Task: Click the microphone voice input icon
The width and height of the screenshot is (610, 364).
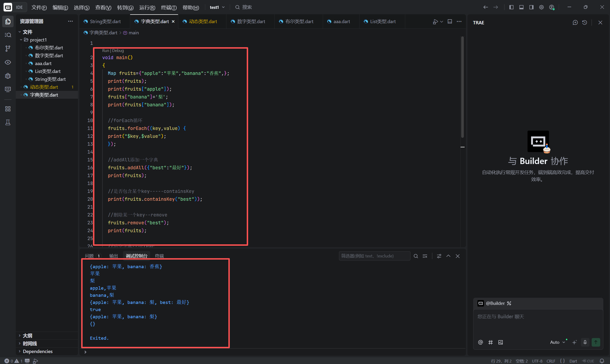Action: click(x=585, y=342)
